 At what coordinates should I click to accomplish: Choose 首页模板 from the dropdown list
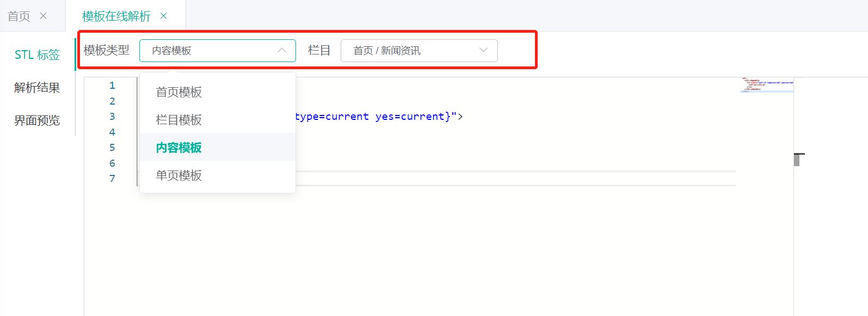point(179,92)
